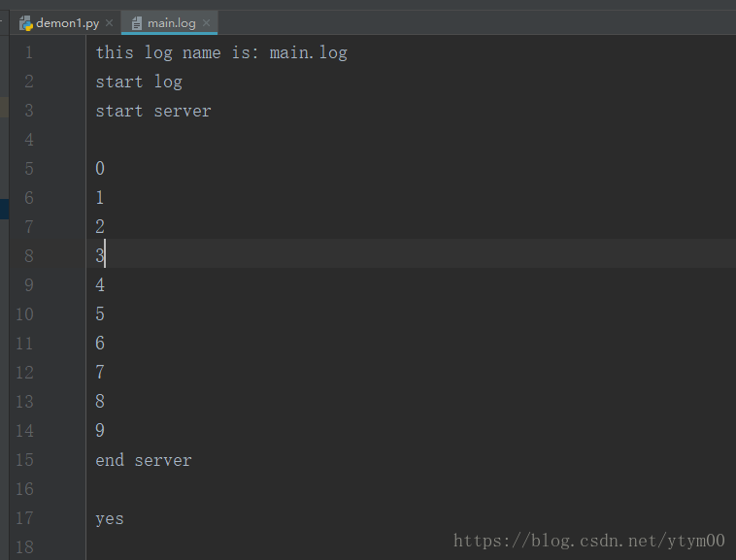Click the value '0' on line 5

[x=100, y=168]
